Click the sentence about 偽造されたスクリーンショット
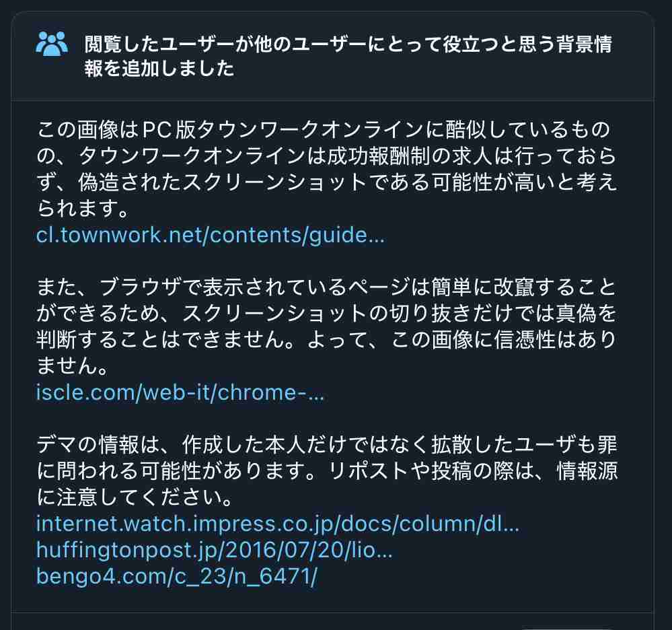 (326, 182)
